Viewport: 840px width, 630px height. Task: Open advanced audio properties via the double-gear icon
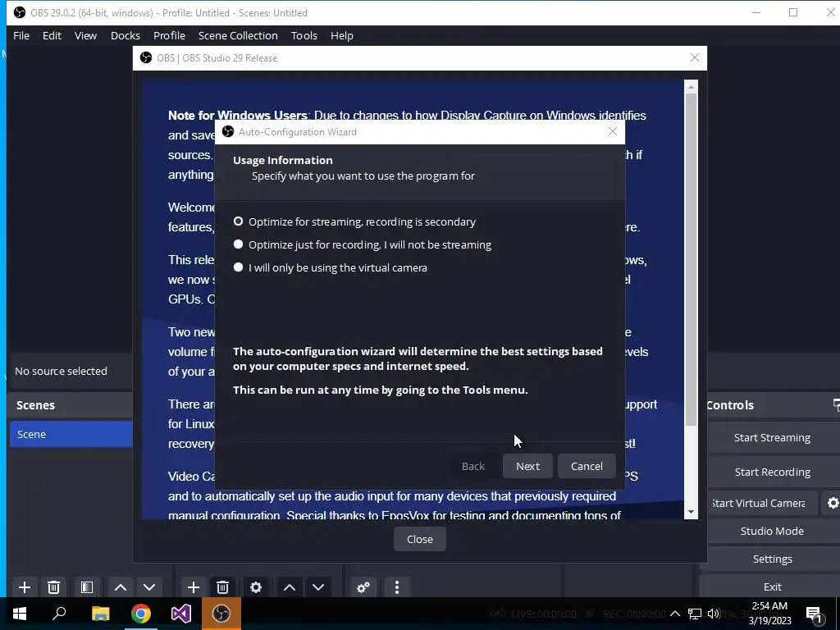click(x=363, y=587)
